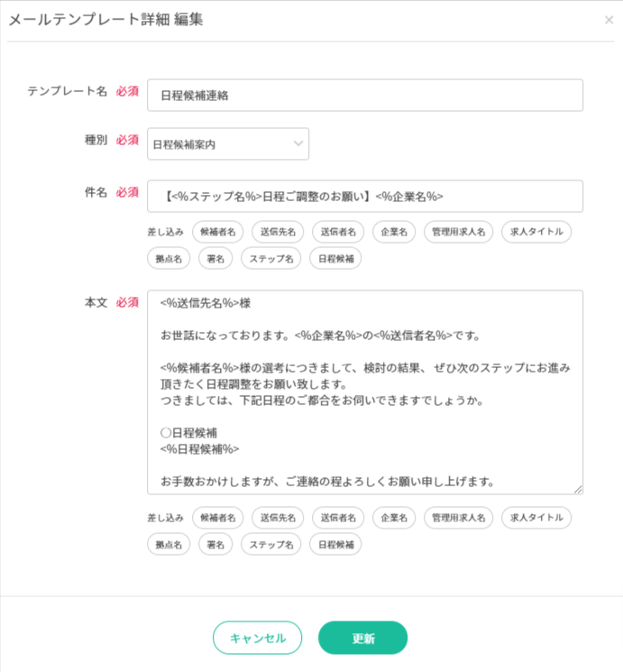Insert 求人タイトル tag under the subject

pyautogui.click(x=536, y=232)
